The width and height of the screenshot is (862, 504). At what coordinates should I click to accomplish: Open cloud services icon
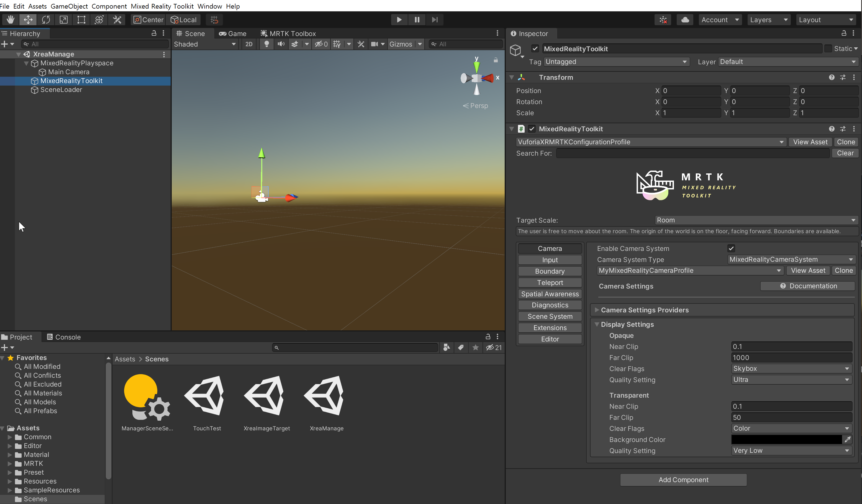pos(685,20)
